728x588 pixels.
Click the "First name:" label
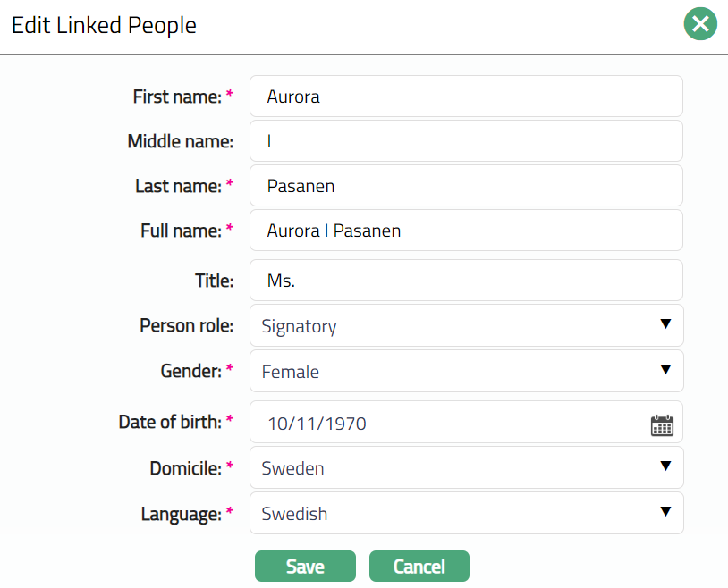point(176,97)
